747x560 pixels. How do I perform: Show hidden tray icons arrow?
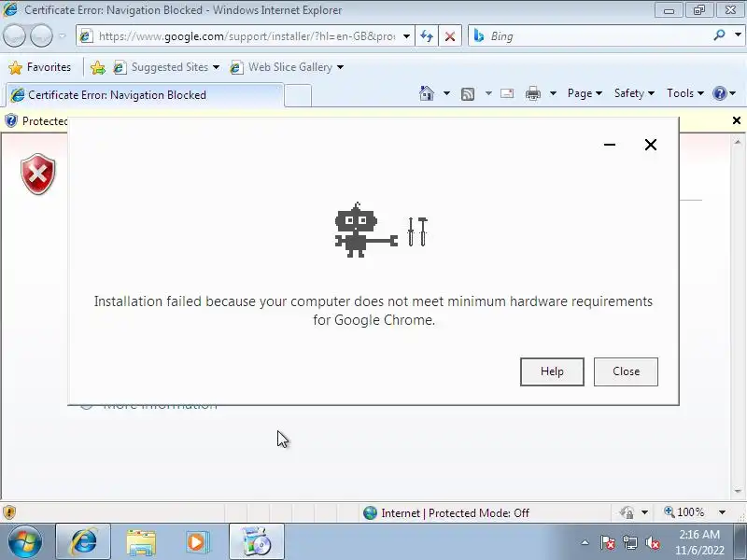[x=585, y=542]
